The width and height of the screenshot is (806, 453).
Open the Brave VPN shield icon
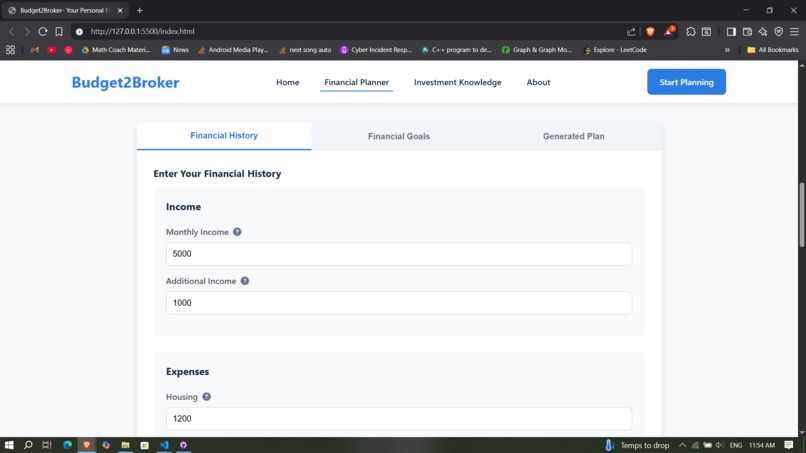[x=779, y=31]
